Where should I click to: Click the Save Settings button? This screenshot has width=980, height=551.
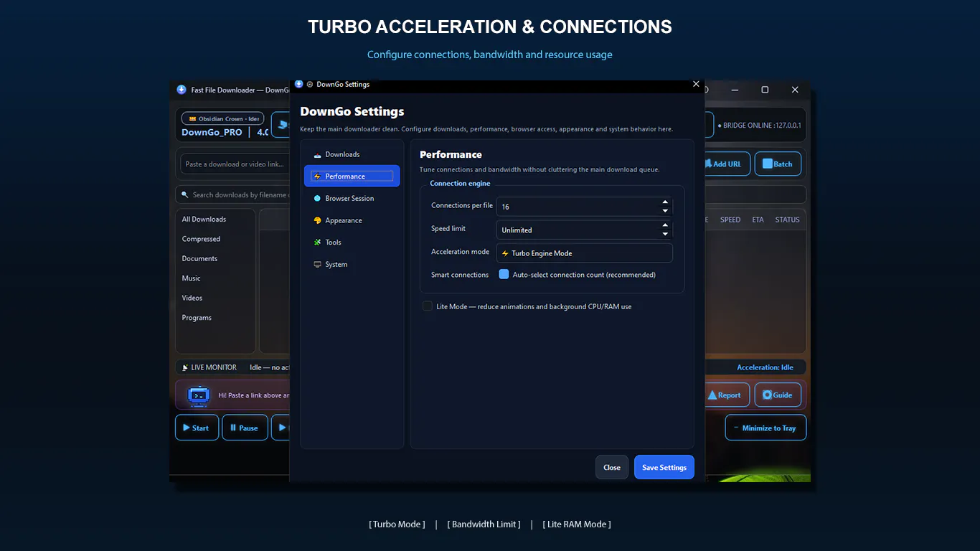click(664, 467)
